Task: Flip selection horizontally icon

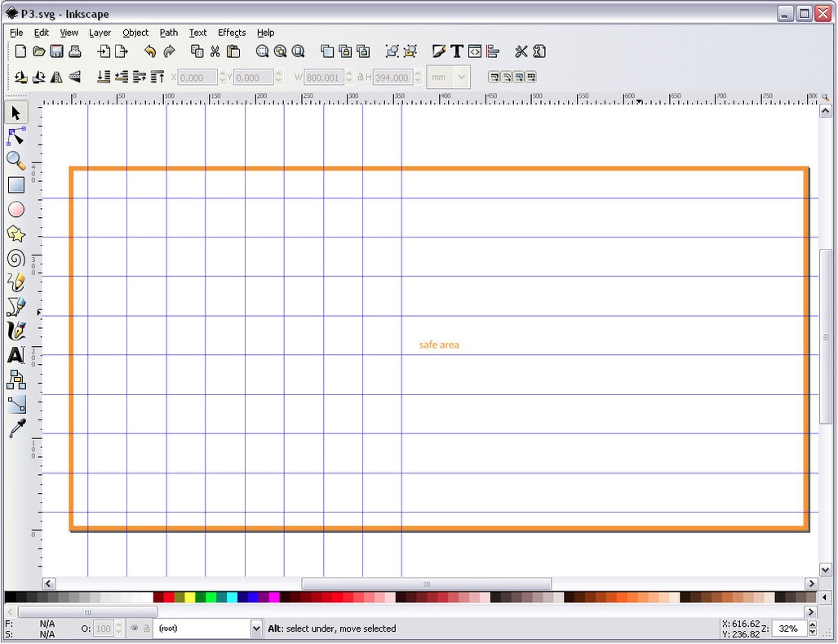Action: [x=56, y=77]
